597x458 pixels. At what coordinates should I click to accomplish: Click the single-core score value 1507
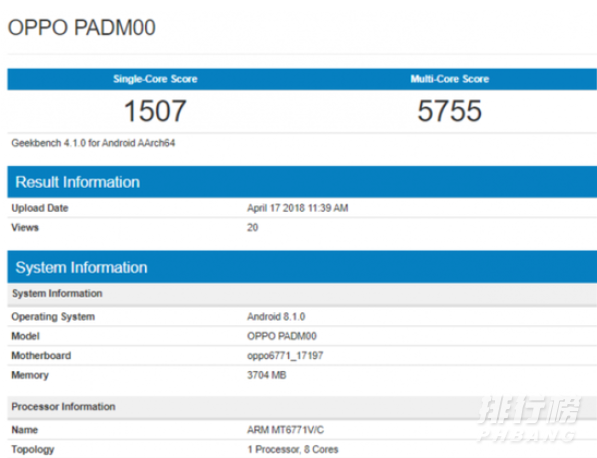pyautogui.click(x=155, y=111)
